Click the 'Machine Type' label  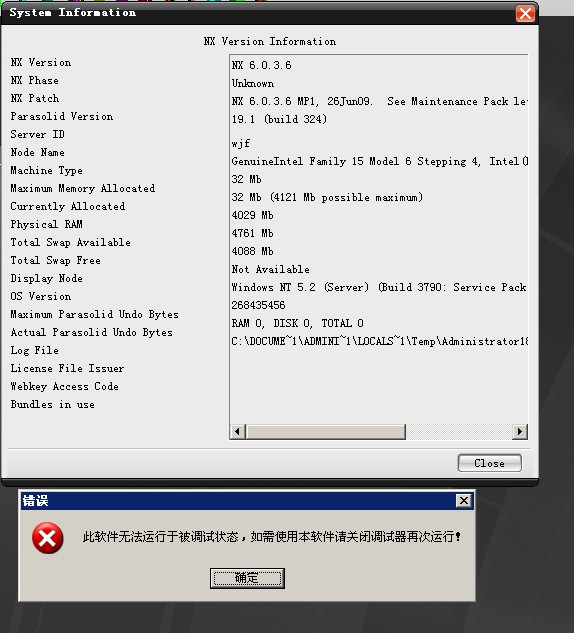[46, 170]
